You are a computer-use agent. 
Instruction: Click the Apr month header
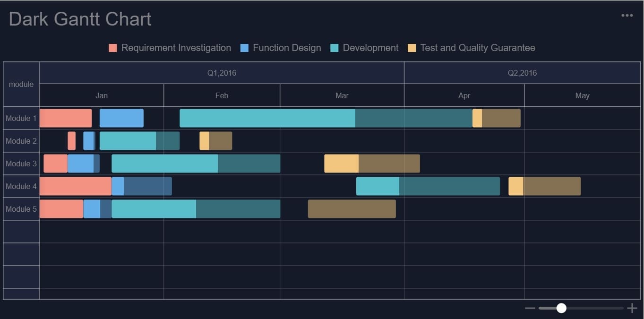464,95
